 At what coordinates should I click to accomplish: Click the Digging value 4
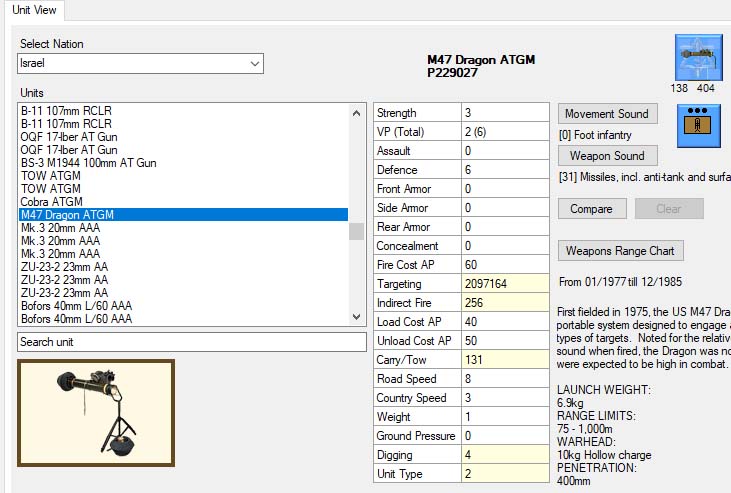point(505,455)
